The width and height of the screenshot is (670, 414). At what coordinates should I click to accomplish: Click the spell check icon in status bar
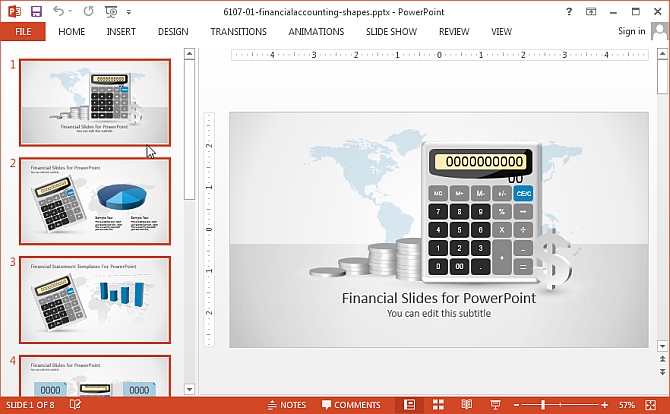tap(76, 405)
